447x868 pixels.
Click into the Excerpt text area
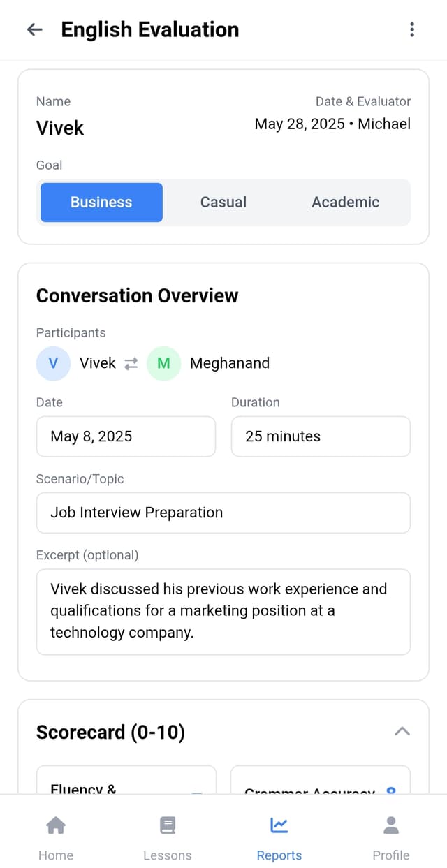pyautogui.click(x=223, y=612)
